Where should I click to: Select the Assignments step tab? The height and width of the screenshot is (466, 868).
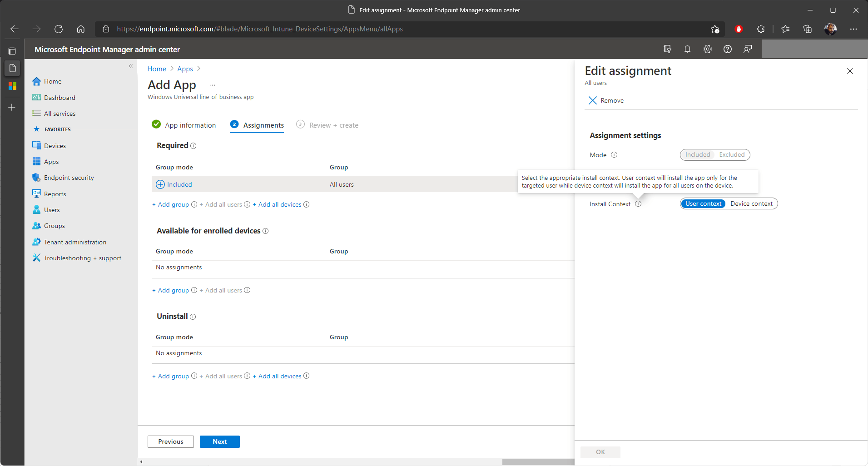257,125
